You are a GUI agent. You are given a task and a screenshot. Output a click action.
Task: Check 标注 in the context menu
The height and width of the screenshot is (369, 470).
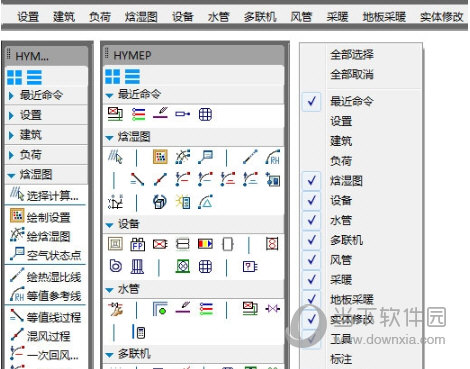pos(341,359)
